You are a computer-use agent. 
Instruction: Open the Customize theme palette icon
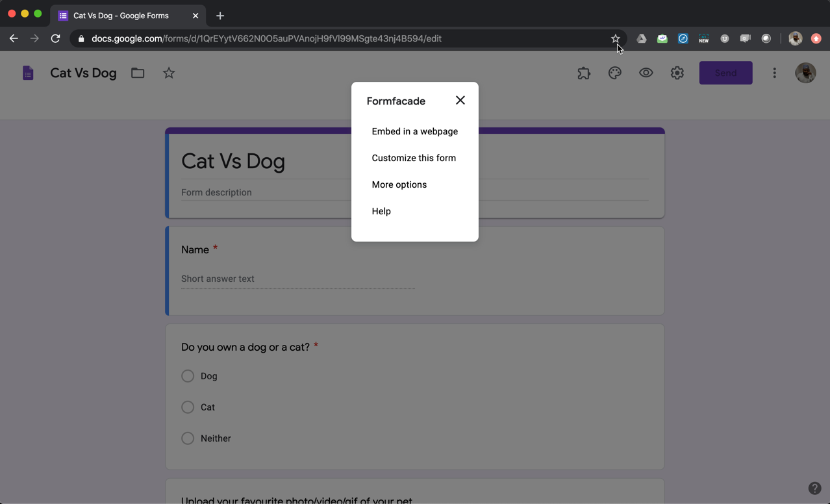(x=614, y=73)
